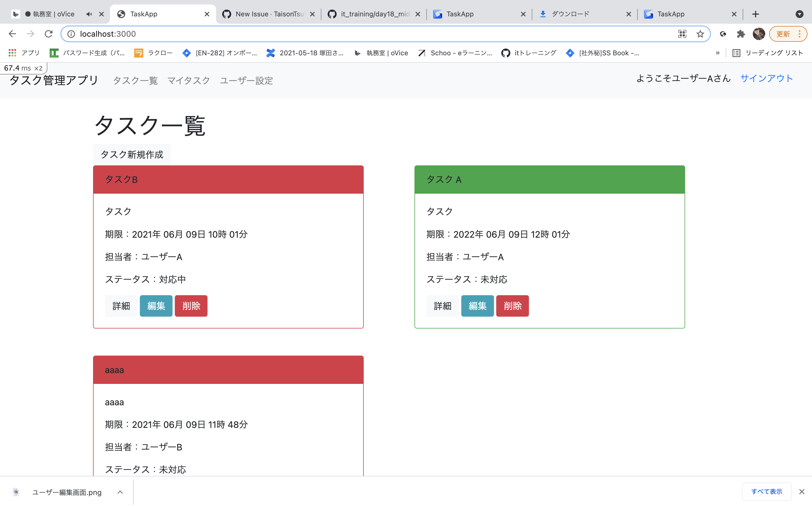Screen dimensions: 812x508
Task: Open マイタスク in the navbar
Action: pyautogui.click(x=189, y=81)
